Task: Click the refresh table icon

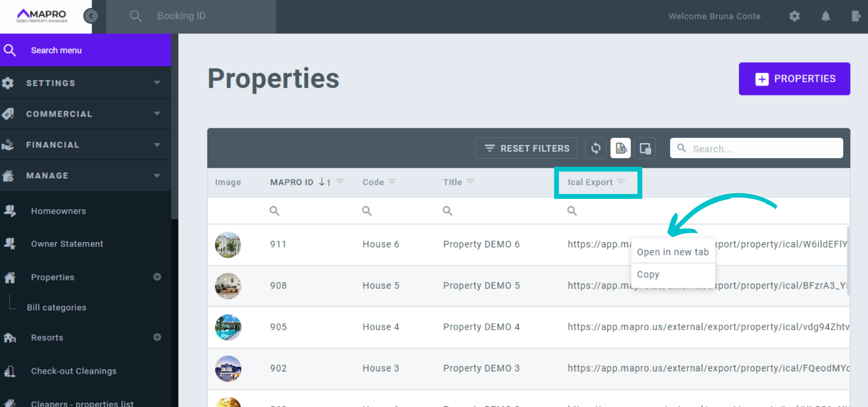Action: pyautogui.click(x=596, y=148)
